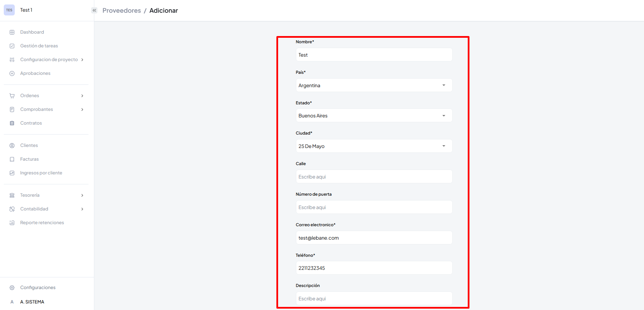
Task: Open the País dropdown showing Argentina
Action: click(374, 85)
